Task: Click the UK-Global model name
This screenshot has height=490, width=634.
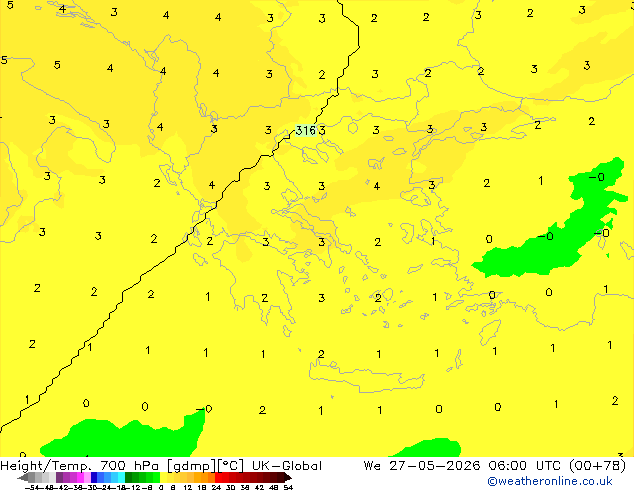Action: (x=287, y=466)
